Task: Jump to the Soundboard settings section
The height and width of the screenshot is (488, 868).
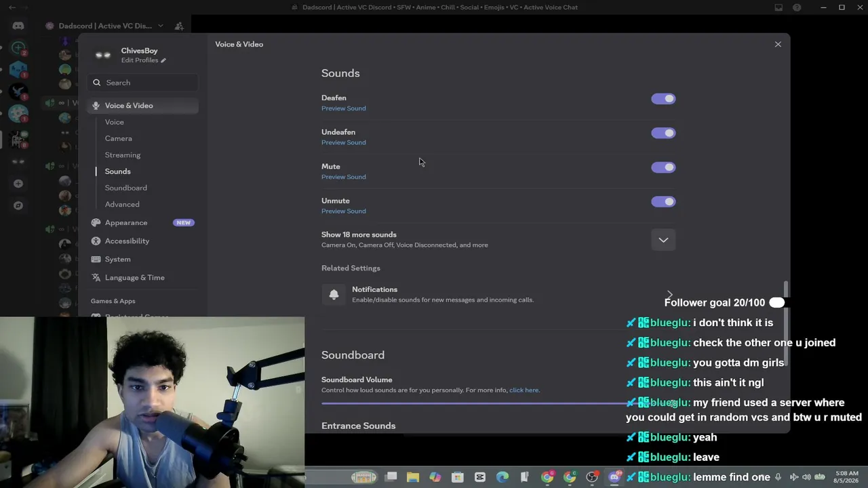Action: (x=126, y=188)
